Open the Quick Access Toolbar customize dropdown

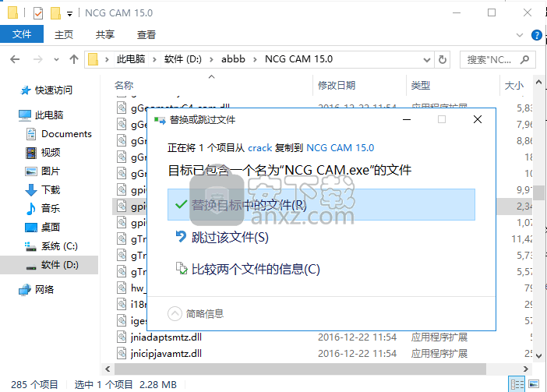point(70,14)
